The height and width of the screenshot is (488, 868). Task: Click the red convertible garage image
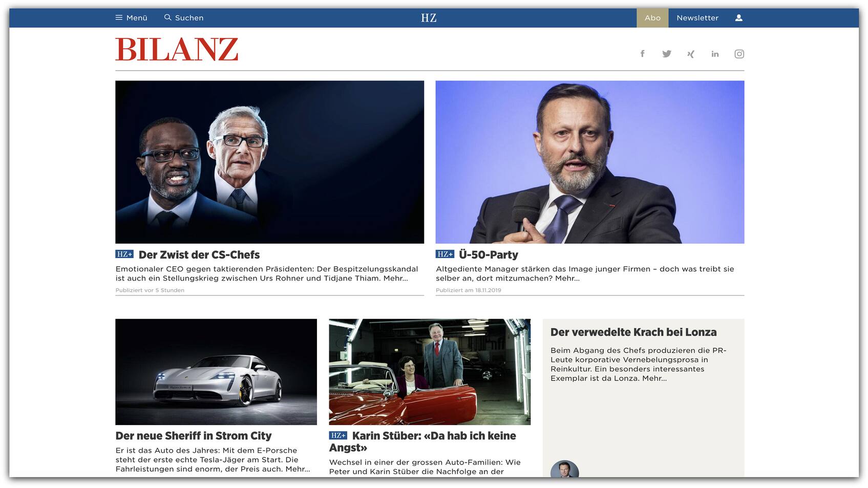tap(430, 372)
